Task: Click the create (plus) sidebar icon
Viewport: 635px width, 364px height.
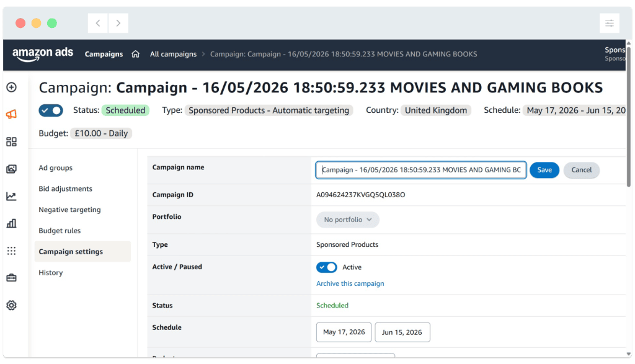Action: (x=11, y=87)
